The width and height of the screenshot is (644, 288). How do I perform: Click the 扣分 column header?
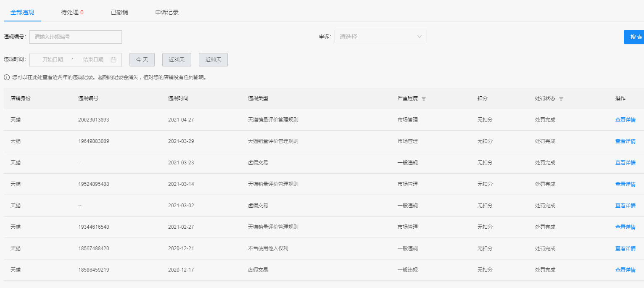(x=483, y=98)
